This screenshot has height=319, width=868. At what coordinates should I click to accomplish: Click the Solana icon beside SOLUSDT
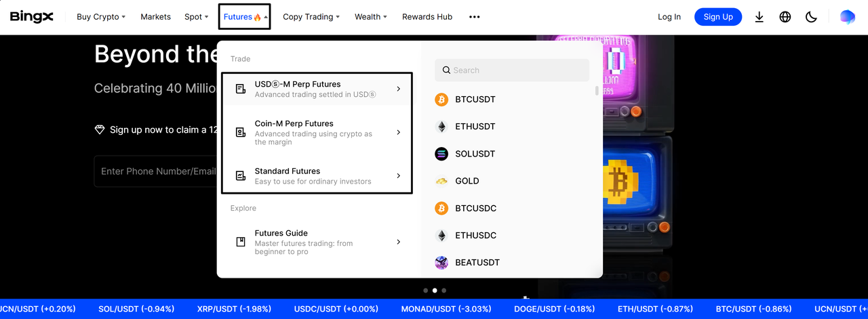click(x=441, y=154)
